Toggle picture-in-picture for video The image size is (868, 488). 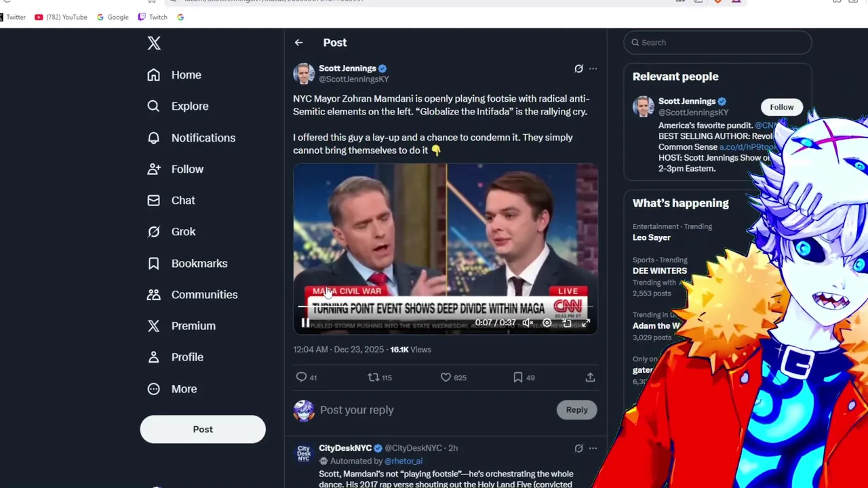pyautogui.click(x=566, y=323)
